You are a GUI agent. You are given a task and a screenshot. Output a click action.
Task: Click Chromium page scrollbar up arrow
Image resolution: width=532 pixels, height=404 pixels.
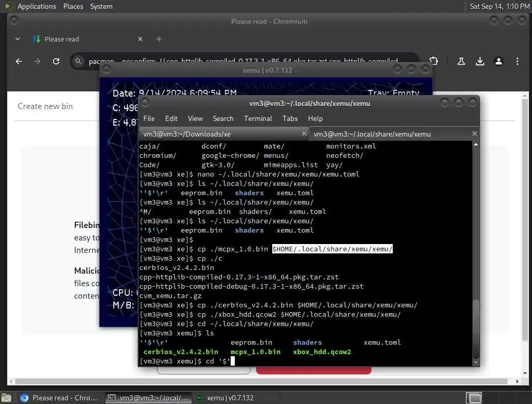point(525,96)
